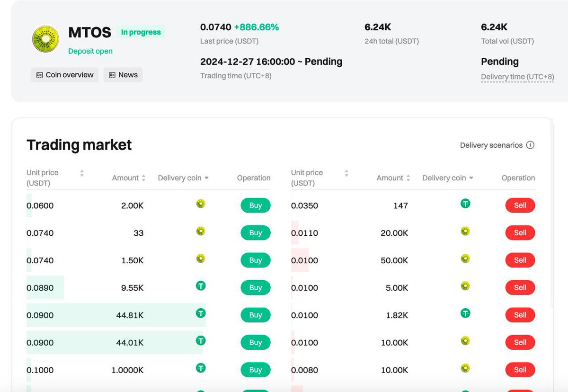Viewport: 568px width, 392px height.
Task: Click kiwi delivery coin icon in 0.0110 row
Action: (x=465, y=232)
